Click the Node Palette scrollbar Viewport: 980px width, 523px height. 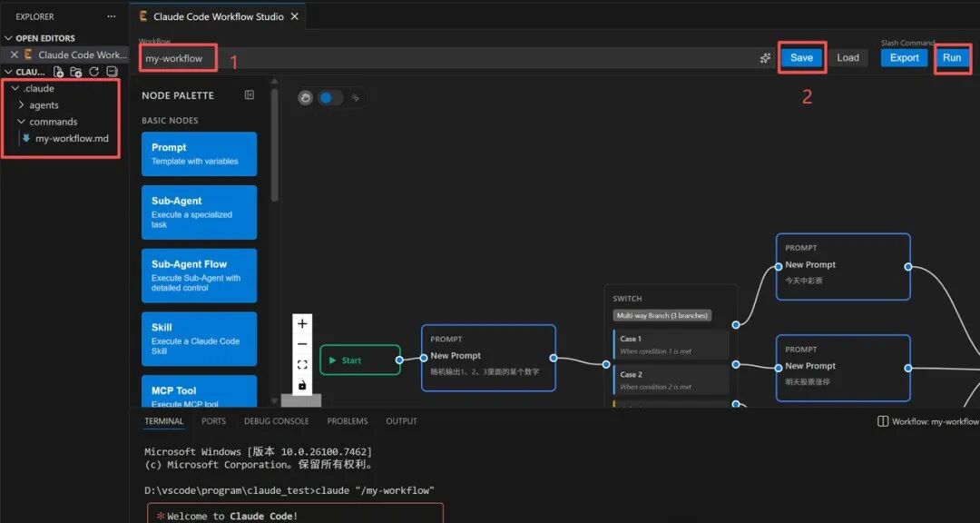click(274, 145)
